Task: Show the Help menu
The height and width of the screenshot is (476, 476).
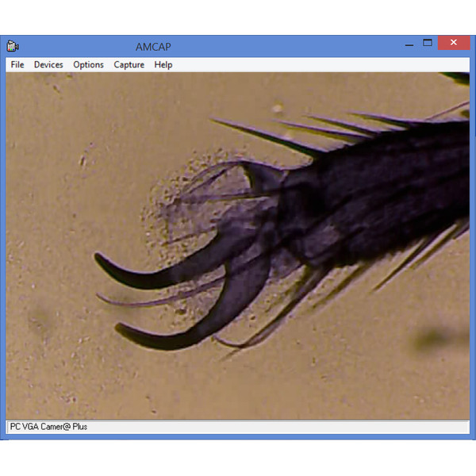Action: 163,65
